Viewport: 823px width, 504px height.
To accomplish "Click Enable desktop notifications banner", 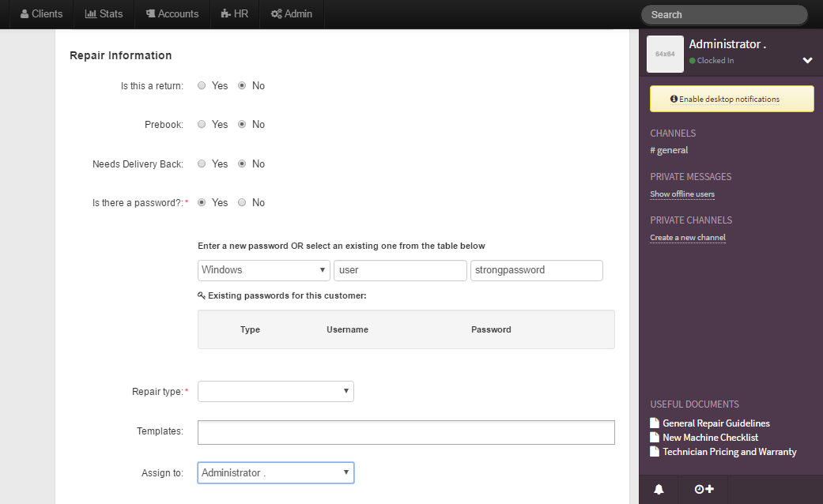I will 731,100.
